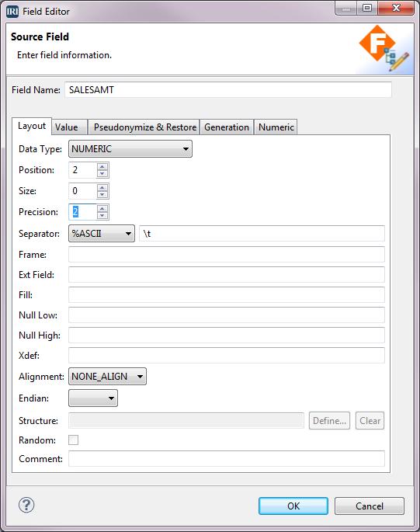Toggle the Random checkbox
This screenshot has width=420, height=532.
73,440
